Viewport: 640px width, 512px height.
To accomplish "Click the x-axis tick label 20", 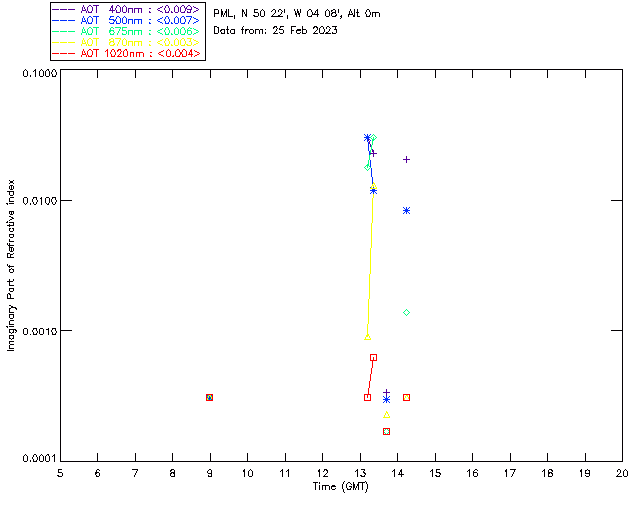I will click(x=622, y=473).
